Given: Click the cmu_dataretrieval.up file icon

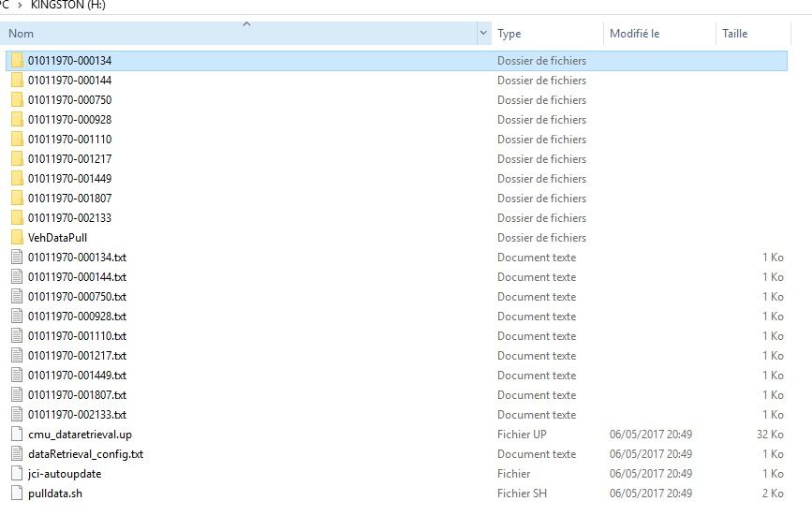Looking at the screenshot, I should [x=17, y=435].
